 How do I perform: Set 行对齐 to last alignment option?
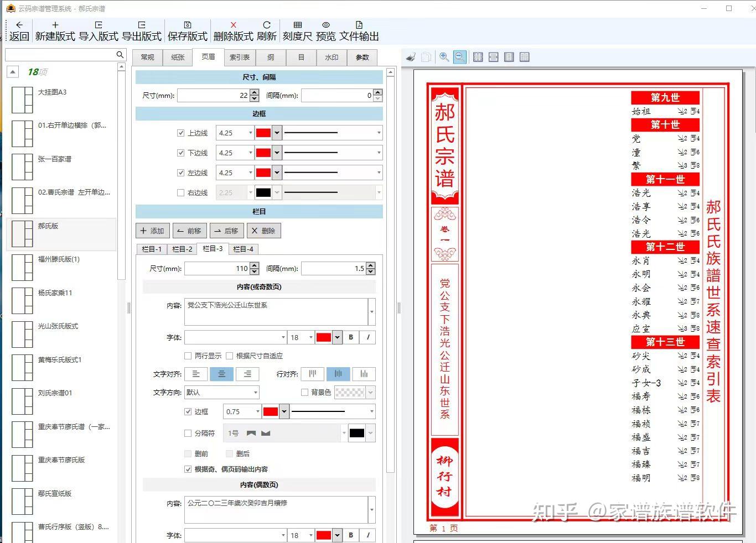tap(364, 374)
